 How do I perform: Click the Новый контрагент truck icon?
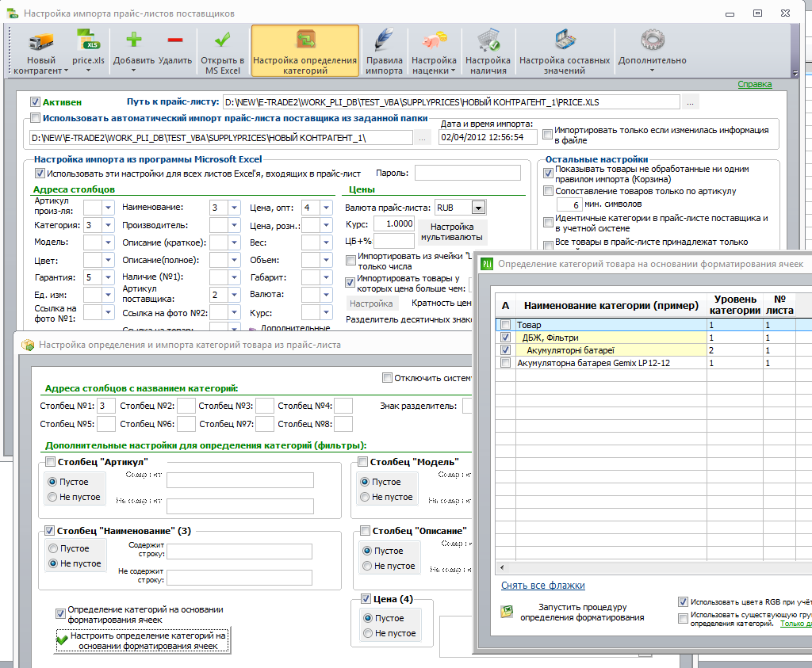(x=41, y=42)
